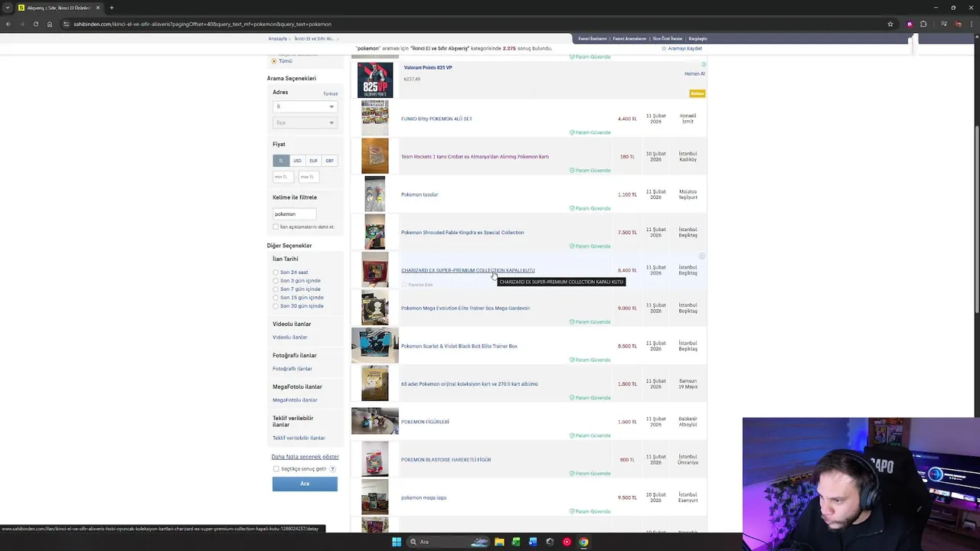Open help icon beside Seçtikçe sonuç getir

pos(332,469)
